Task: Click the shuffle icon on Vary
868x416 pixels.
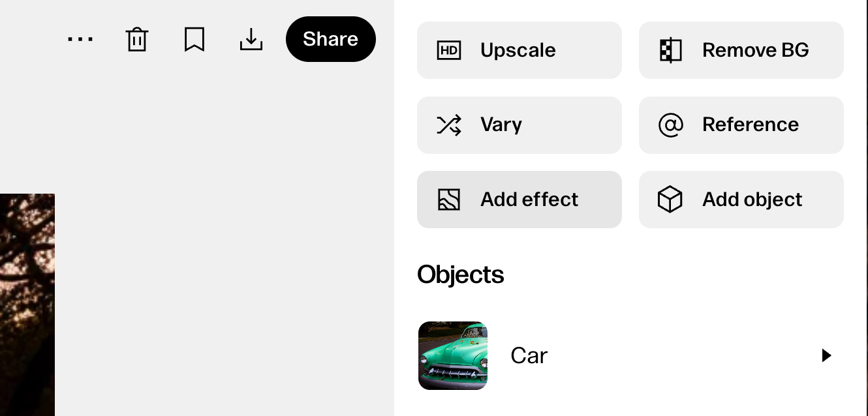Action: (x=449, y=125)
